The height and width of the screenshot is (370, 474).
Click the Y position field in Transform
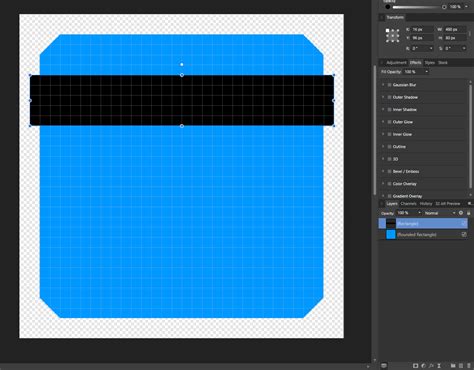tap(422, 38)
